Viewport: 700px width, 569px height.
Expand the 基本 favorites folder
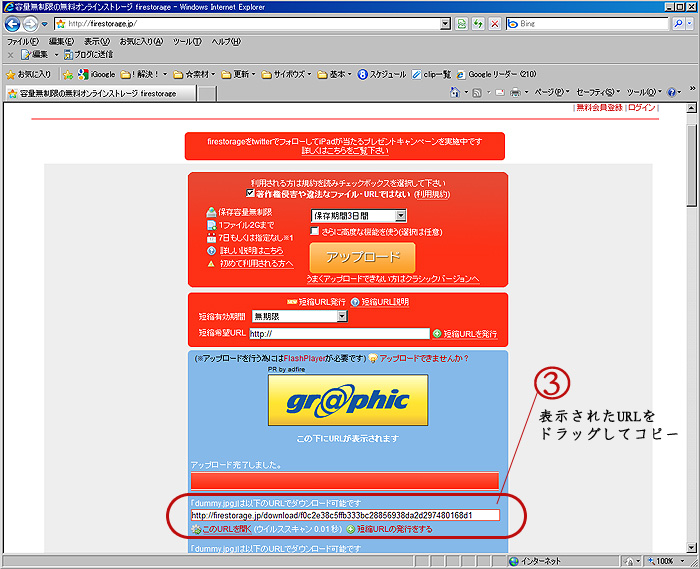(334, 74)
